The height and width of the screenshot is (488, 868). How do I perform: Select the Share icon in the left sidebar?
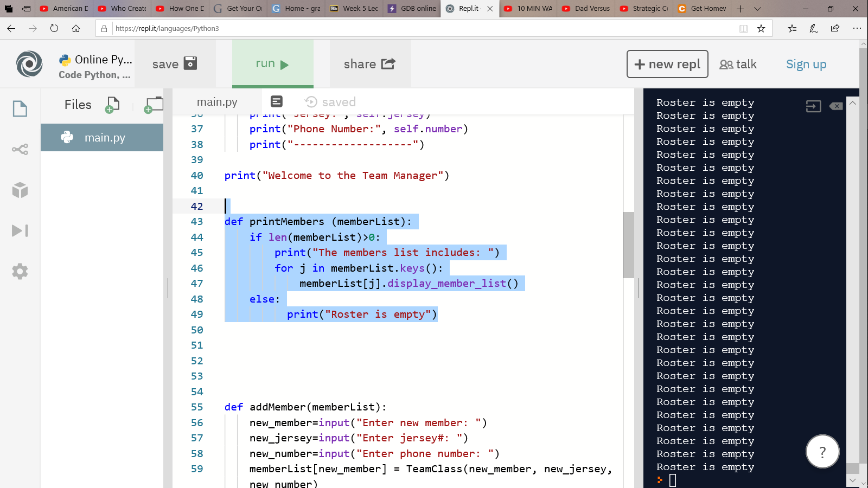point(20,149)
